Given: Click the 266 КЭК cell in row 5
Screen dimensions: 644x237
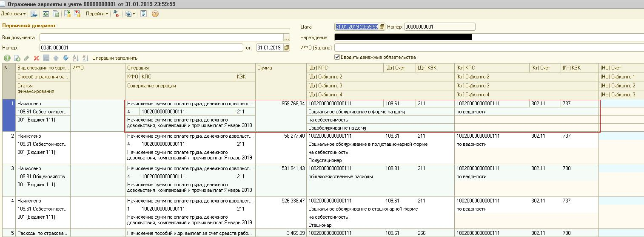Looking at the screenshot, I should pos(435,233).
